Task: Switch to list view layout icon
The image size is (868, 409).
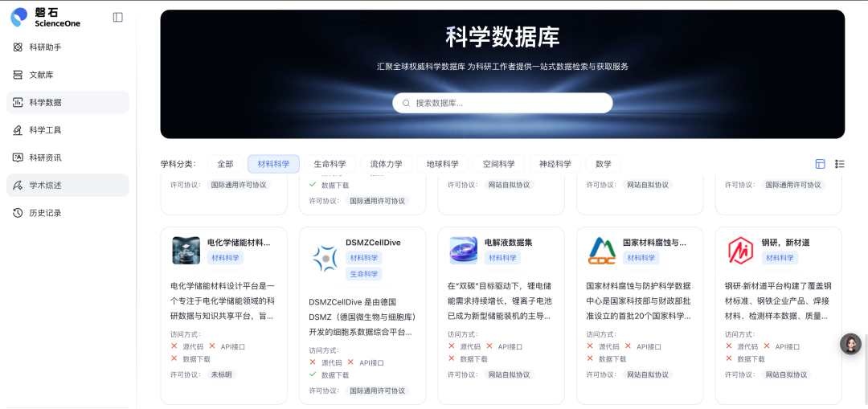Action: pos(840,164)
